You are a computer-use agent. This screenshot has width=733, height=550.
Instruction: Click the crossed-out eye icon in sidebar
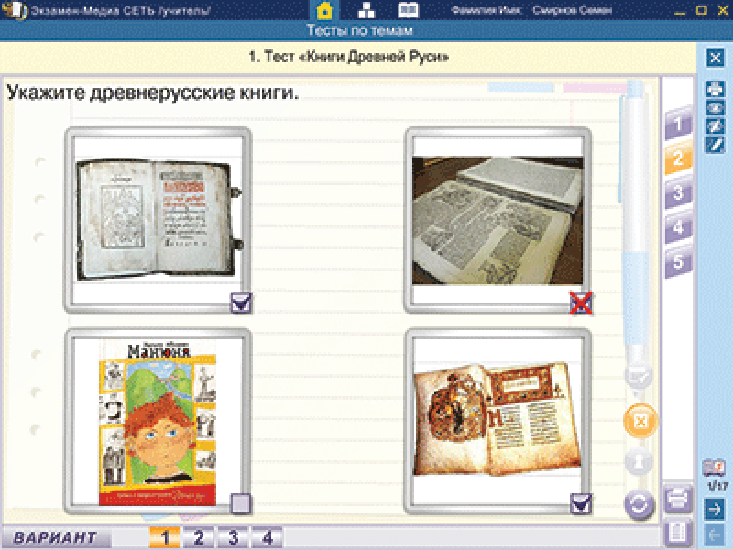[x=715, y=126]
